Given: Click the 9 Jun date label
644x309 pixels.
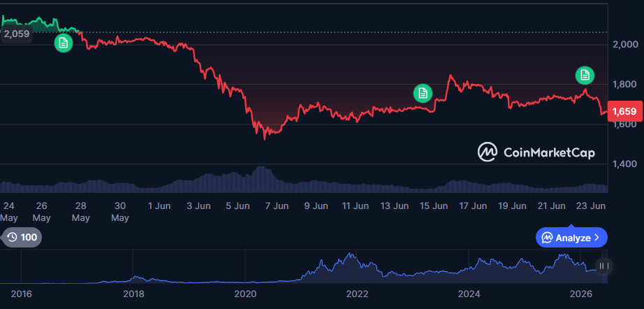Looking at the screenshot, I should pos(316,206).
